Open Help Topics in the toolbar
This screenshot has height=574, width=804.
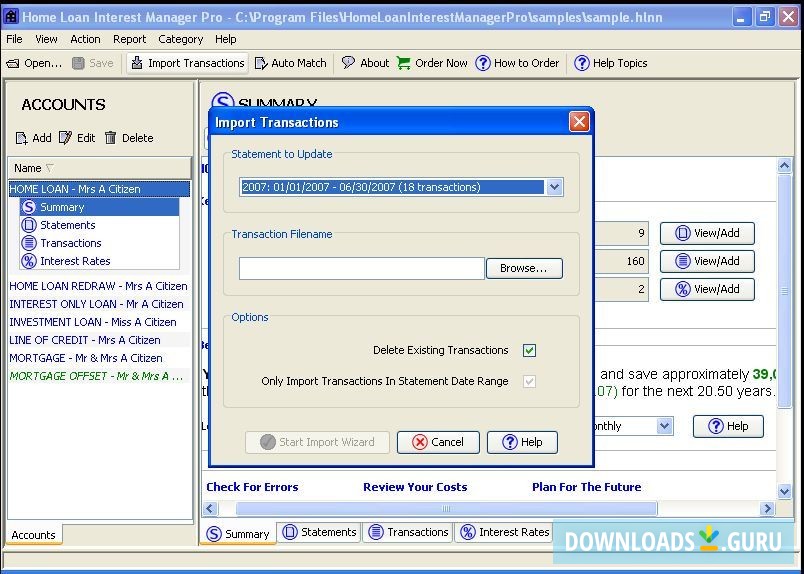click(611, 63)
